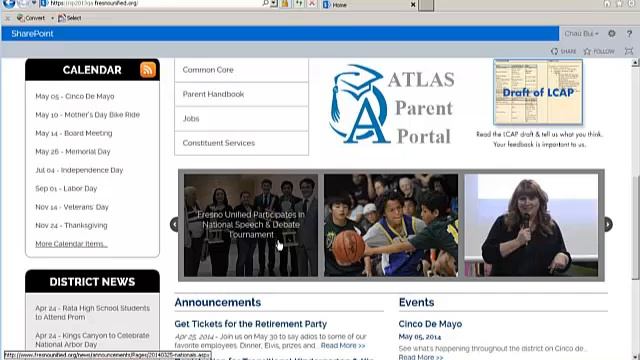Viewport: 640px width, 360px height.
Task: Close the Home browser tab
Action: pos(413,5)
